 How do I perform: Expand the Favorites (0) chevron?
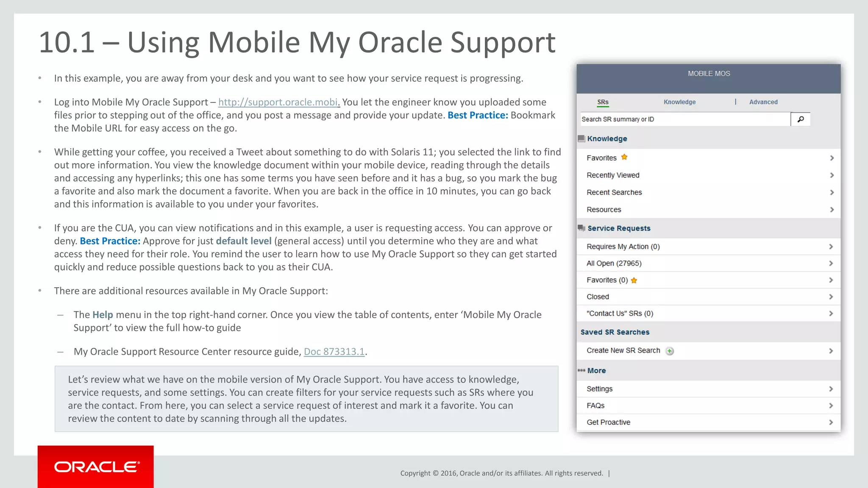coord(831,280)
